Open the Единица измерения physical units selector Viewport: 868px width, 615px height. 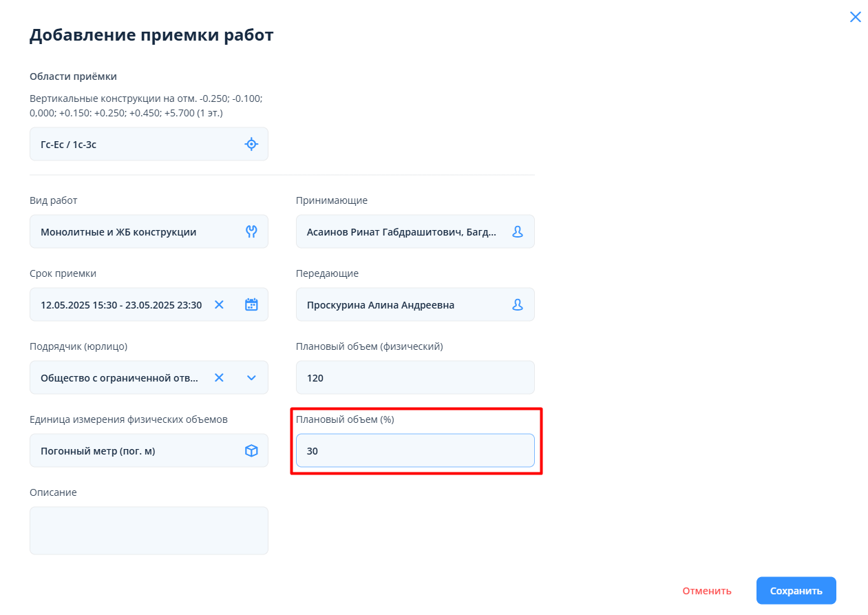(x=131, y=451)
